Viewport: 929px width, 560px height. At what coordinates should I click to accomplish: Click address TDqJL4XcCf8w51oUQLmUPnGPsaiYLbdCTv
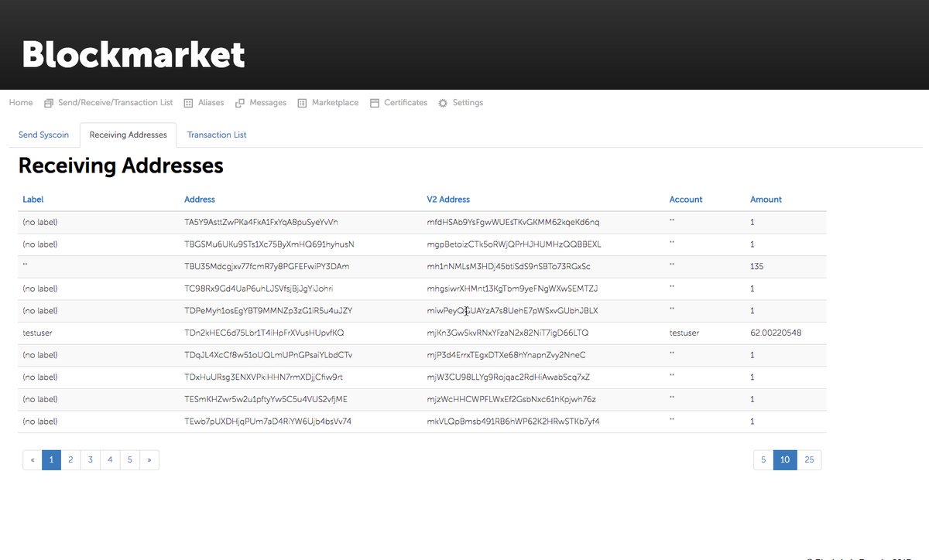pyautogui.click(x=269, y=355)
